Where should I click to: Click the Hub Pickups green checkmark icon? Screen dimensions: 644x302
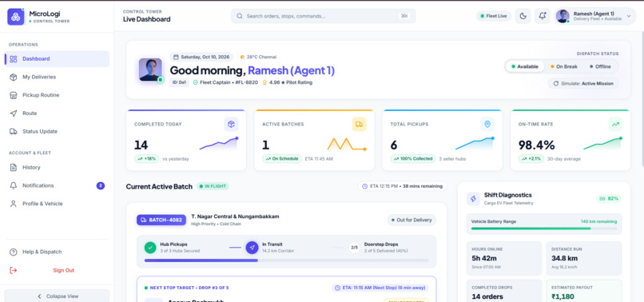pos(150,248)
